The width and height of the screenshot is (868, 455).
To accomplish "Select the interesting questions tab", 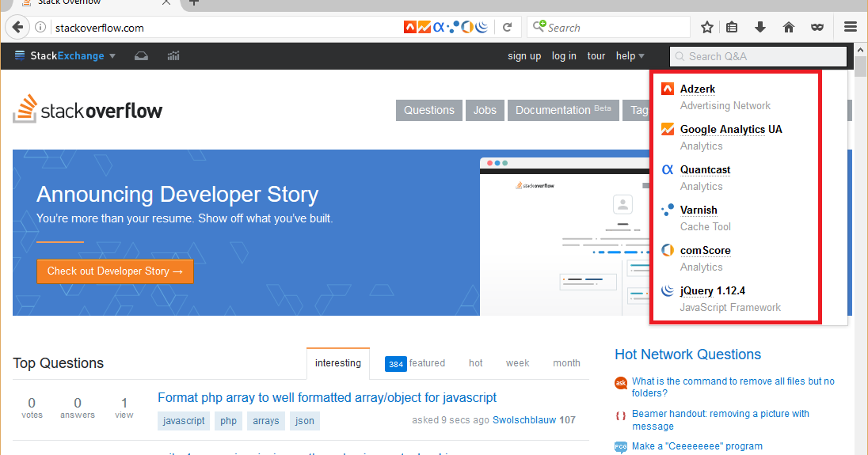I will [337, 363].
